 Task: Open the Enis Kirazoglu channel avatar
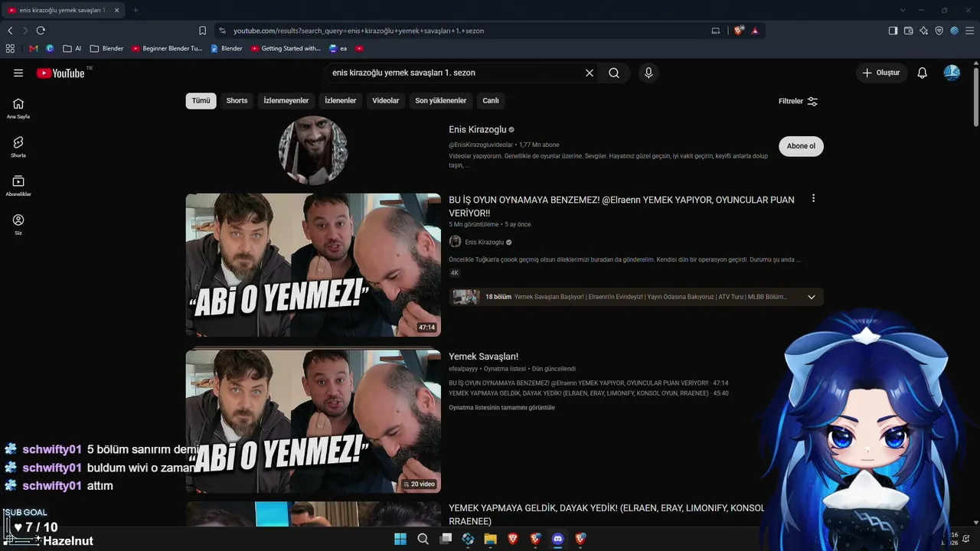[x=313, y=150]
